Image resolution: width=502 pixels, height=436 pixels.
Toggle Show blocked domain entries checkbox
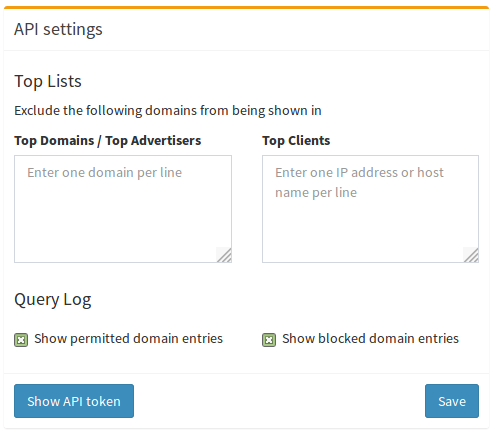point(269,340)
